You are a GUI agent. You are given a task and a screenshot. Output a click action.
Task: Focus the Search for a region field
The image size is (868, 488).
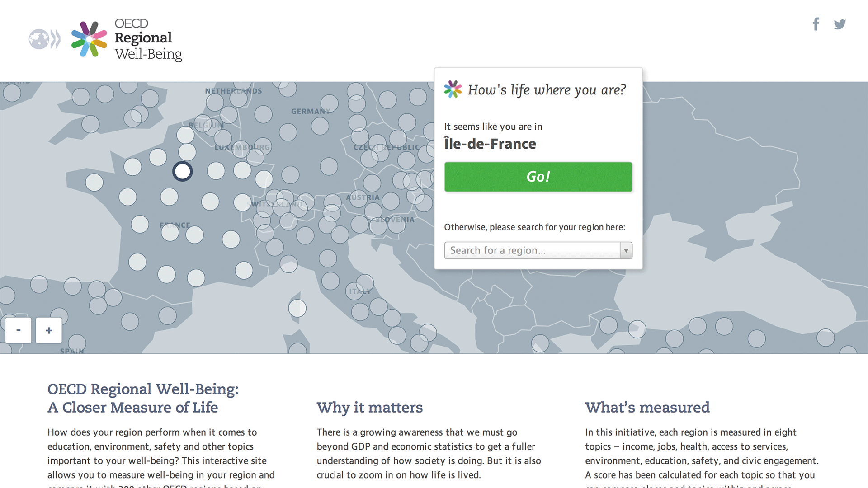[x=532, y=250]
